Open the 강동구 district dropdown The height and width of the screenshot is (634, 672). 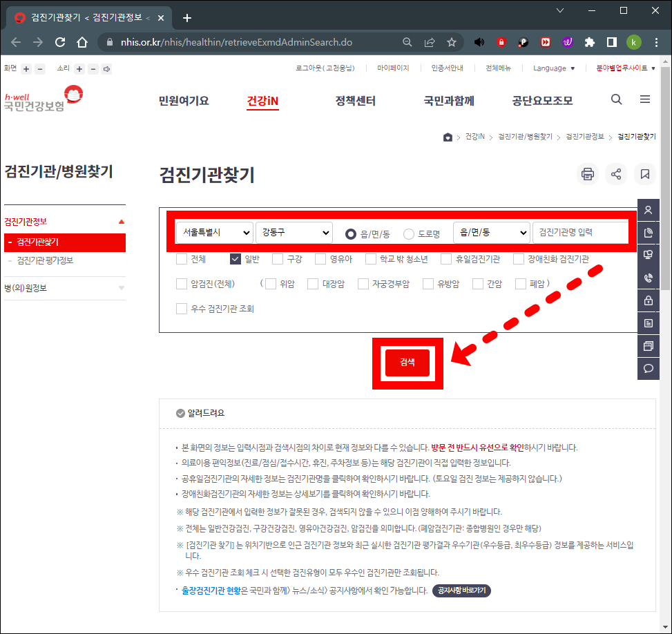coord(294,233)
